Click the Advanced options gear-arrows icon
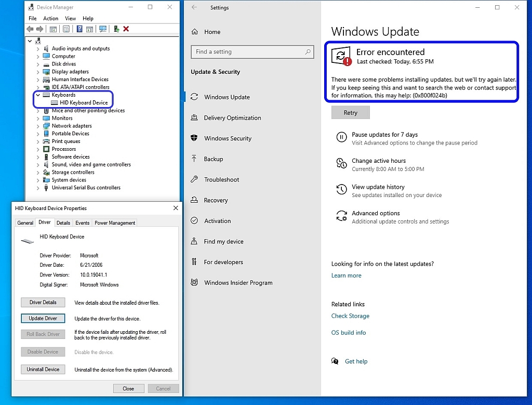The height and width of the screenshot is (405, 532). click(x=341, y=216)
